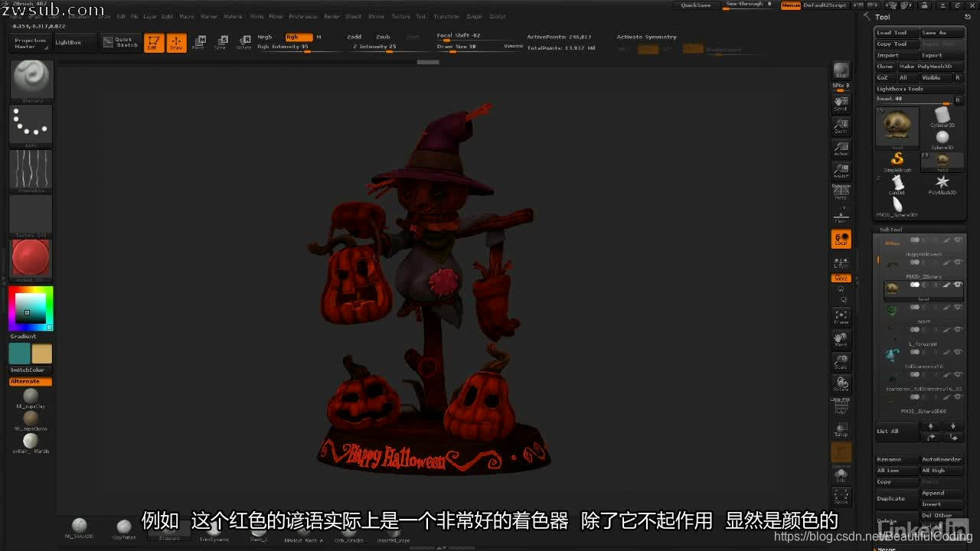Click the GoZ button
This screenshot has height=551, width=980.
coord(884,77)
